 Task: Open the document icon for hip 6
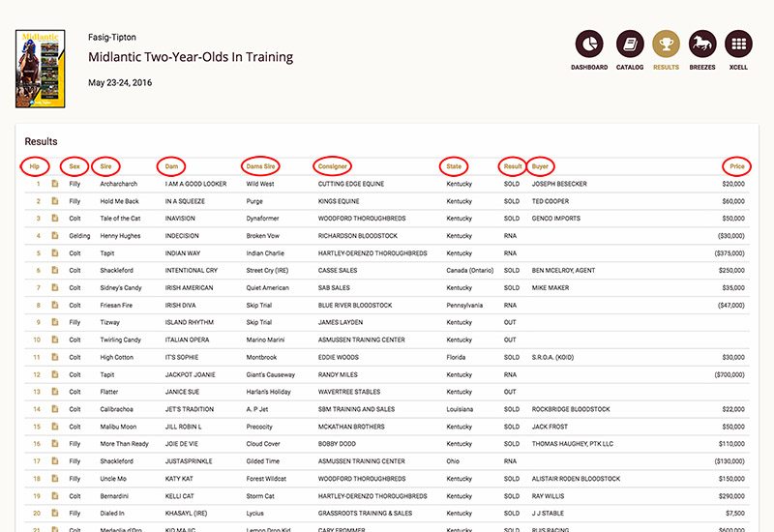click(55, 270)
